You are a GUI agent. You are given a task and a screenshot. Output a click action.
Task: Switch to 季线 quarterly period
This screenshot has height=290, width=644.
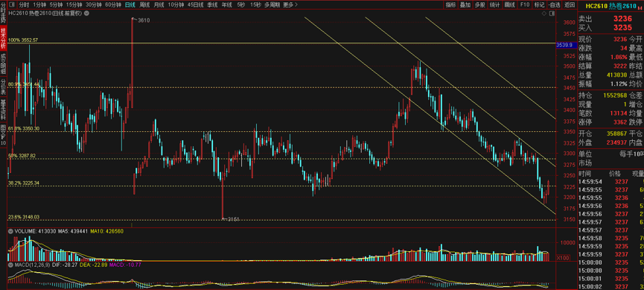(212, 5)
